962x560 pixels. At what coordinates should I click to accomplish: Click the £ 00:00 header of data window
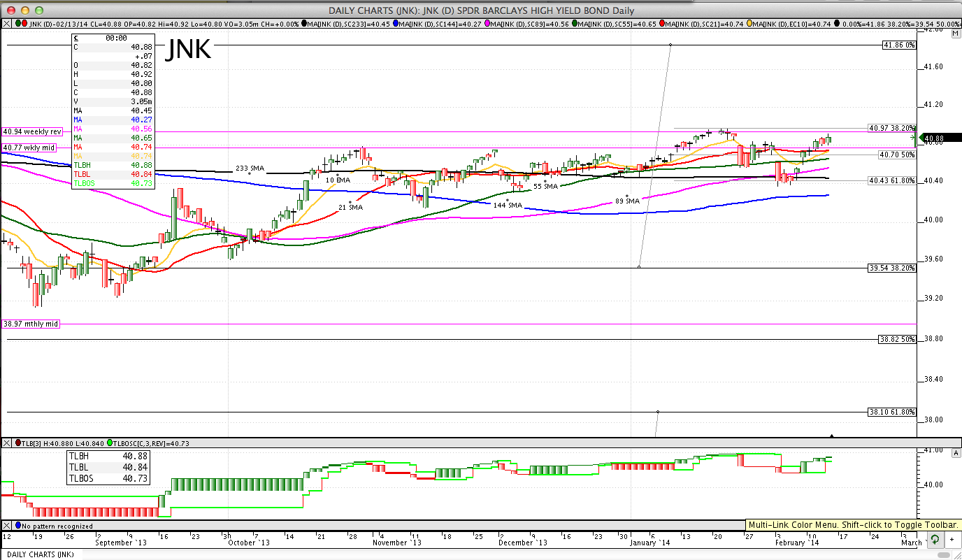[x=113, y=38]
